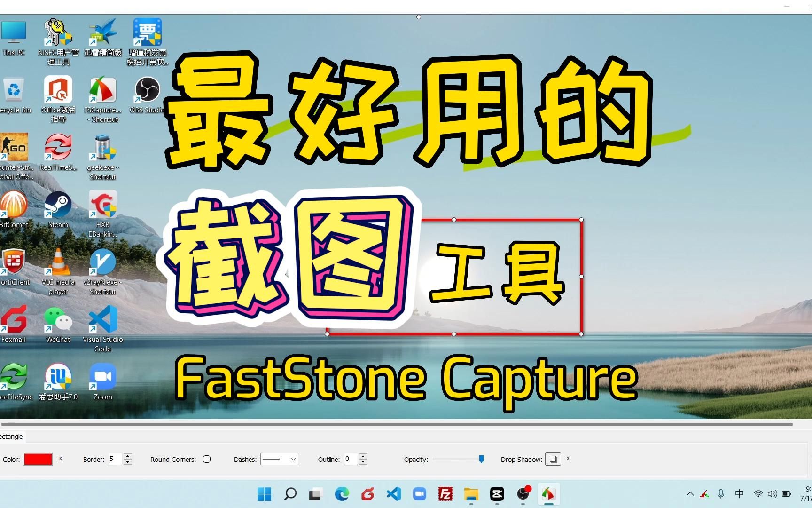The image size is (812, 508).
Task: Click the Steam desktop icon
Action: (58, 210)
